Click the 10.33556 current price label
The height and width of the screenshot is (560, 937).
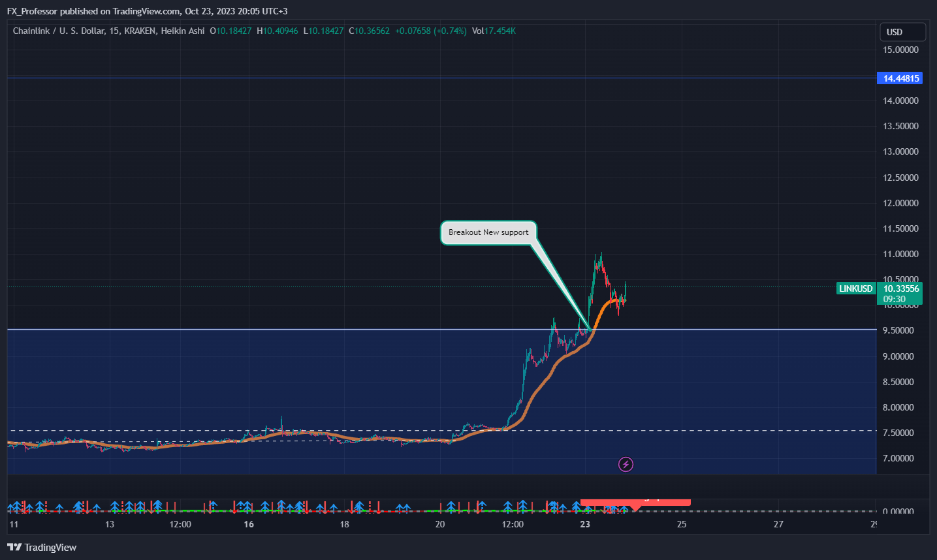900,294
